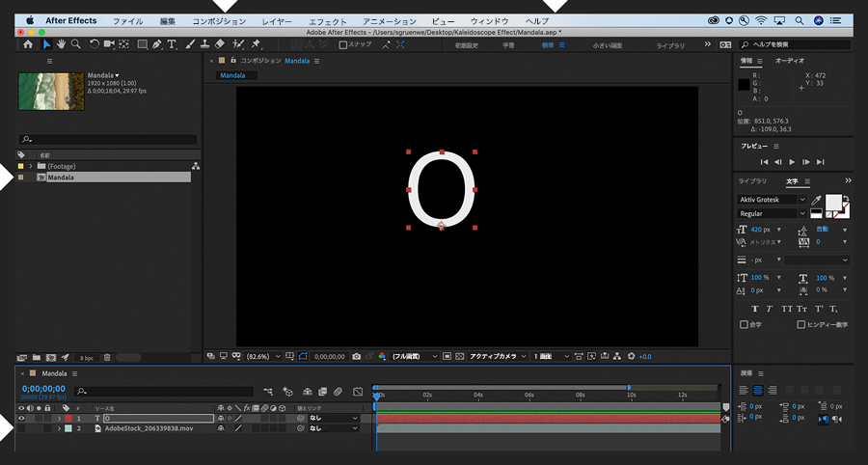Viewport: 868px width, 465px height.
Task: Hide layer 1 with eye toggle
Action: point(21,419)
